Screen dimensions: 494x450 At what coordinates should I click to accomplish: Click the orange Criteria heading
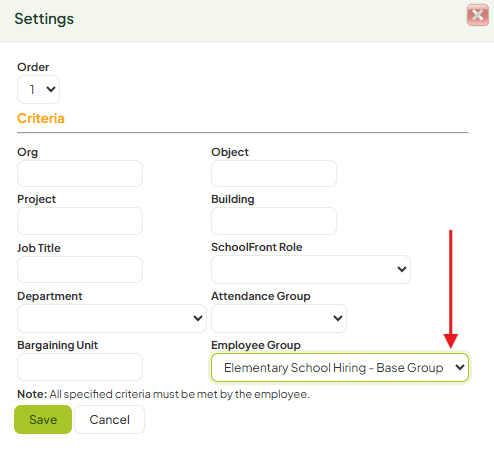[41, 118]
